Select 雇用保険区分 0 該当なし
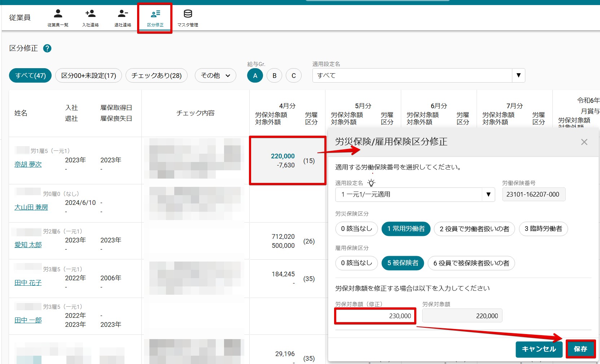Image resolution: width=600 pixels, height=364 pixels. pos(356,263)
